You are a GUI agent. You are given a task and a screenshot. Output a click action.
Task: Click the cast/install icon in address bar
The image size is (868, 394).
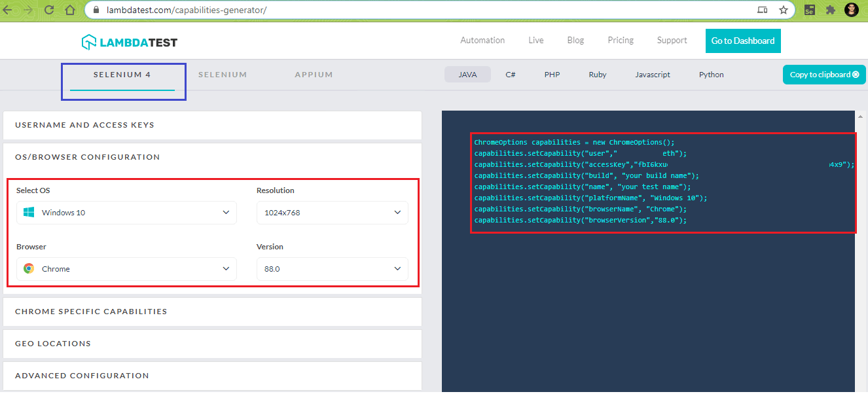tap(762, 10)
